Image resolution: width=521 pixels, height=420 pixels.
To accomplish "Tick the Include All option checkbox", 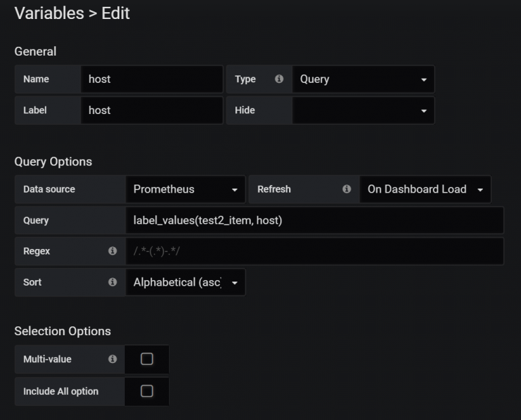I will pyautogui.click(x=147, y=391).
